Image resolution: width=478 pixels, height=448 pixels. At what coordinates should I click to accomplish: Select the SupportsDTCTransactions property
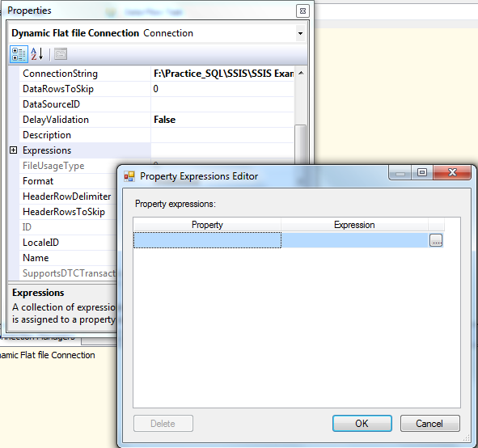[68, 273]
